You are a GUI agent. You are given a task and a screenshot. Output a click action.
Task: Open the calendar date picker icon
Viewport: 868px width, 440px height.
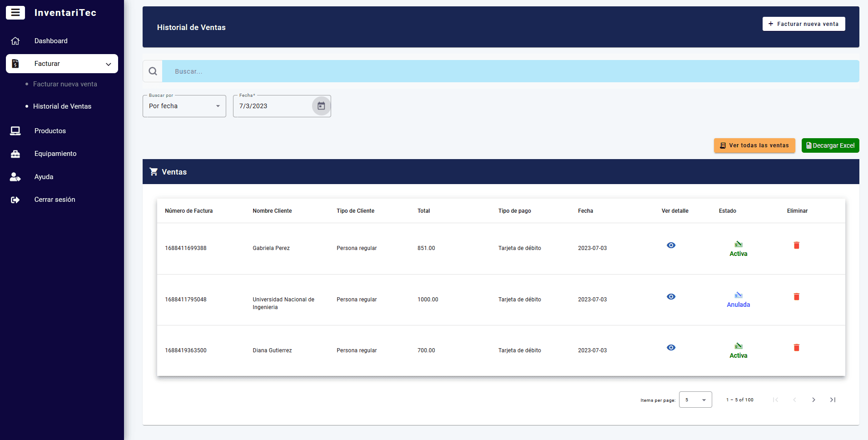click(x=321, y=106)
